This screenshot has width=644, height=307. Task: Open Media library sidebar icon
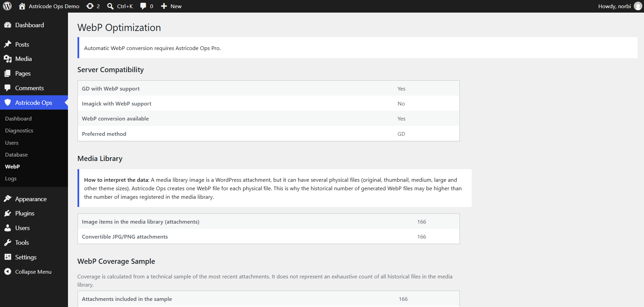coord(7,59)
